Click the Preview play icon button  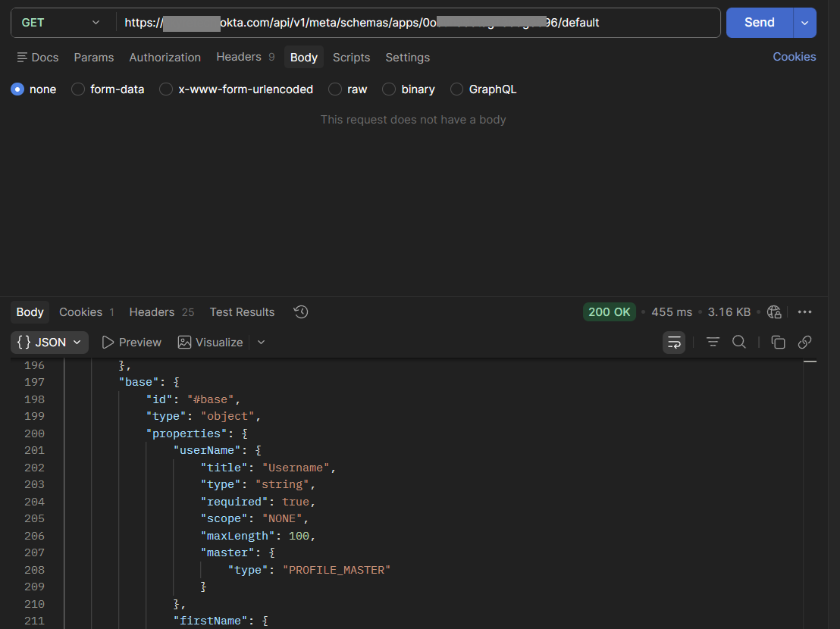132,342
